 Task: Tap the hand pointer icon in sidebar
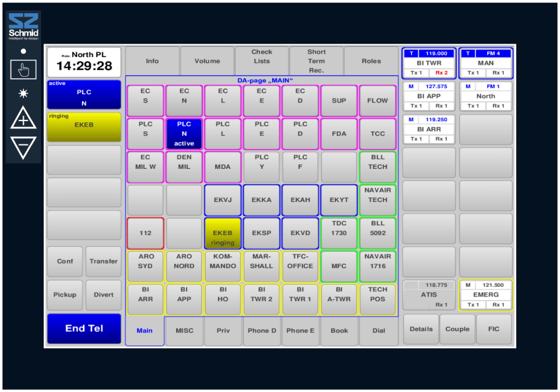(23, 70)
